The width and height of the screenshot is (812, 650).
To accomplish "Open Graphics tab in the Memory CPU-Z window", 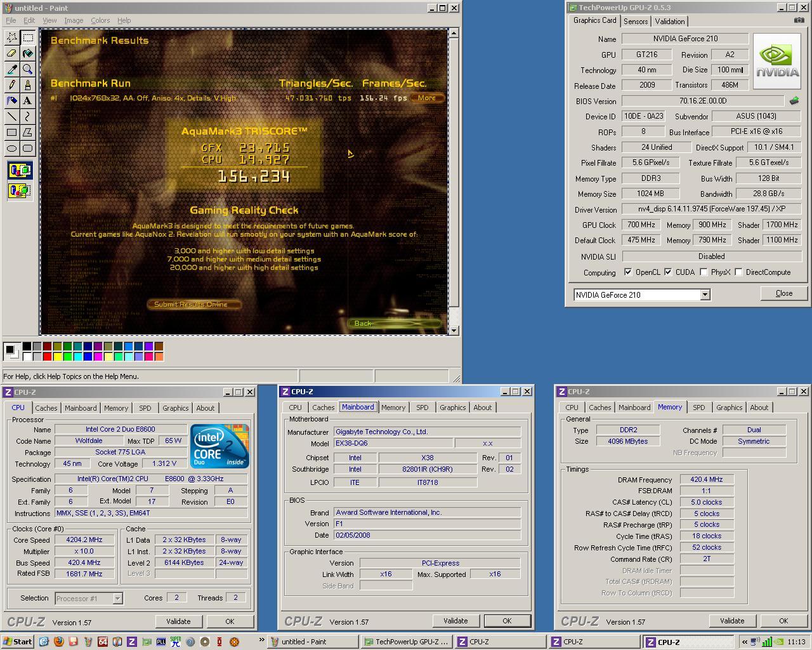I will pos(730,408).
